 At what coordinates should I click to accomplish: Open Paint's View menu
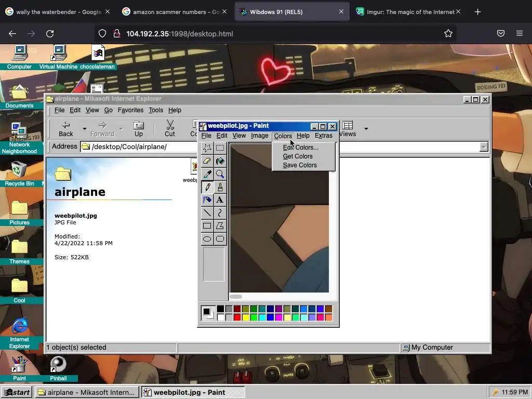pyautogui.click(x=239, y=136)
